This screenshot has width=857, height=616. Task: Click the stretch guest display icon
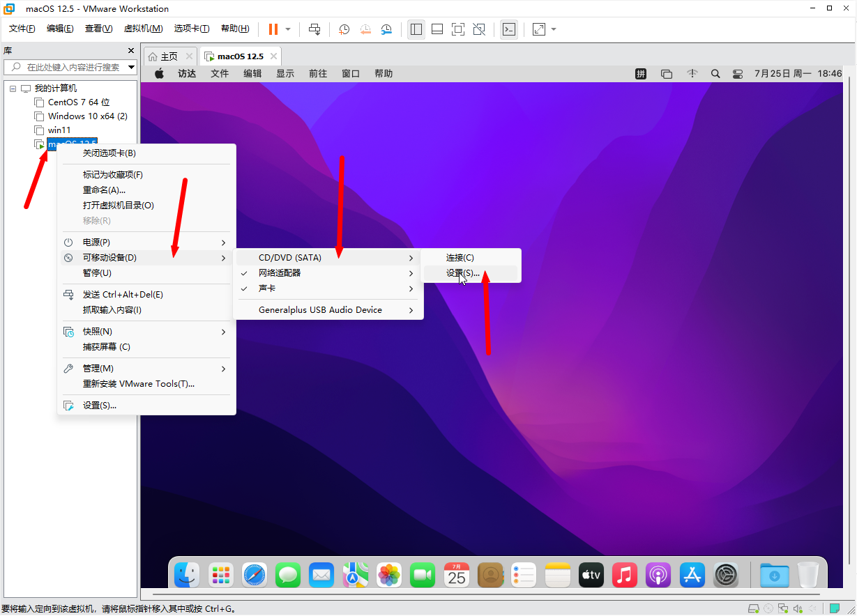[539, 29]
